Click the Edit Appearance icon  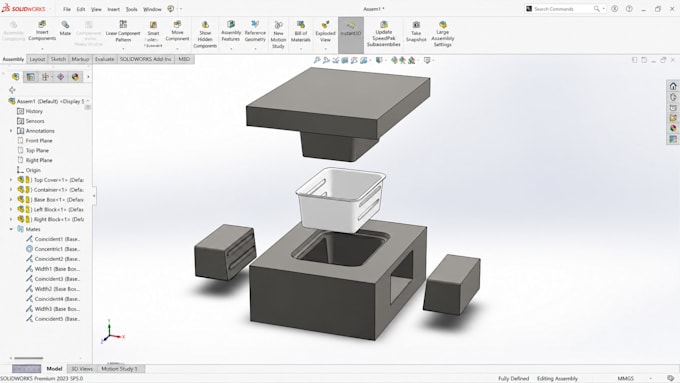[403, 60]
